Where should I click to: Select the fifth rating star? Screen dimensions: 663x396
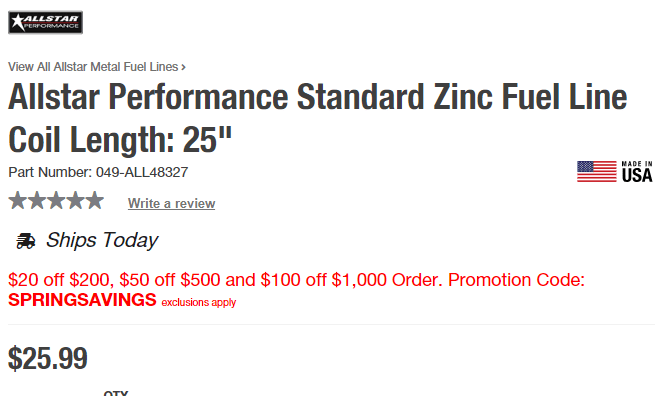[95, 200]
